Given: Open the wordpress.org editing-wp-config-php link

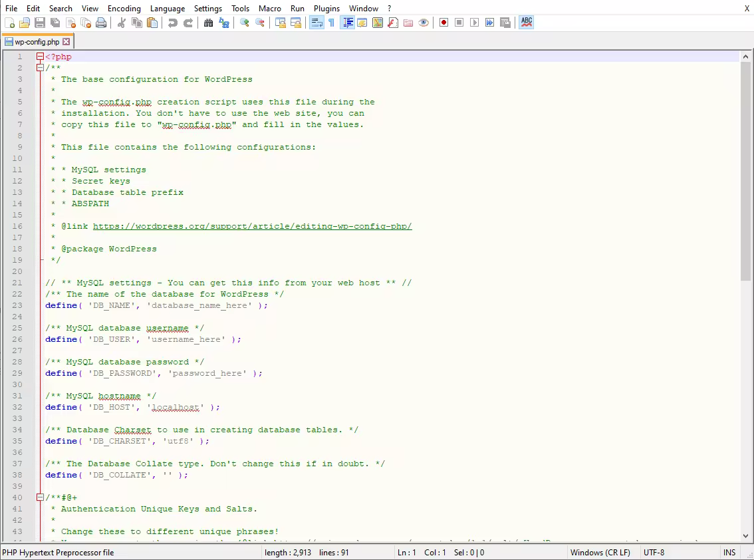Looking at the screenshot, I should pos(253,226).
